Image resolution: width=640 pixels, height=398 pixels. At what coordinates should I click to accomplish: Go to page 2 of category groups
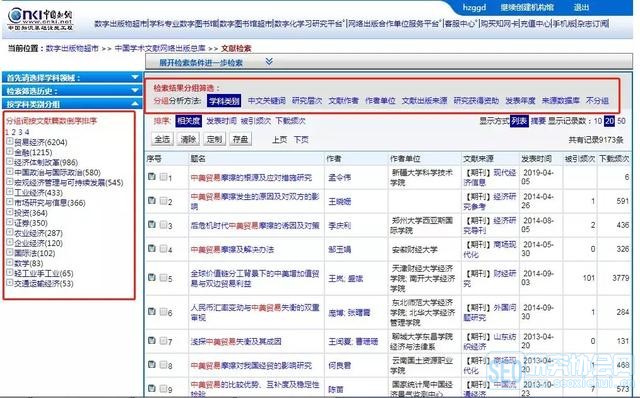[13, 132]
